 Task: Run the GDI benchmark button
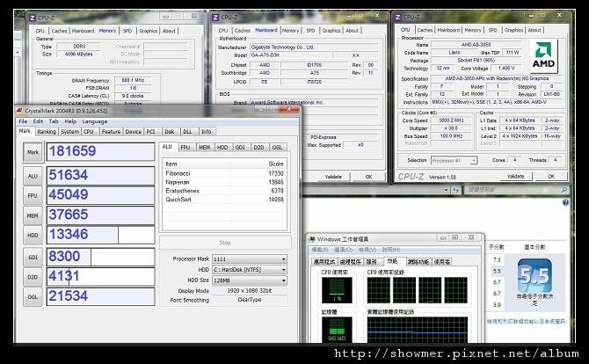[32, 258]
